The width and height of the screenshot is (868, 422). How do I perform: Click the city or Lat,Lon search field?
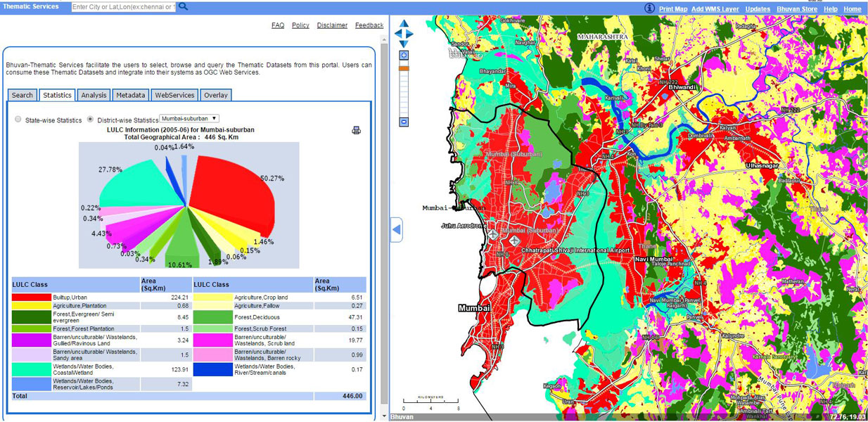point(123,7)
